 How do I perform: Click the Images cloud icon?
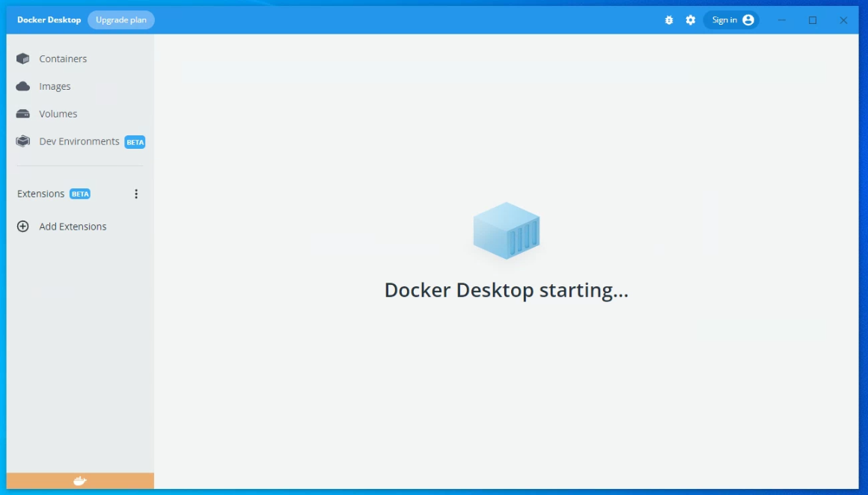(x=22, y=86)
